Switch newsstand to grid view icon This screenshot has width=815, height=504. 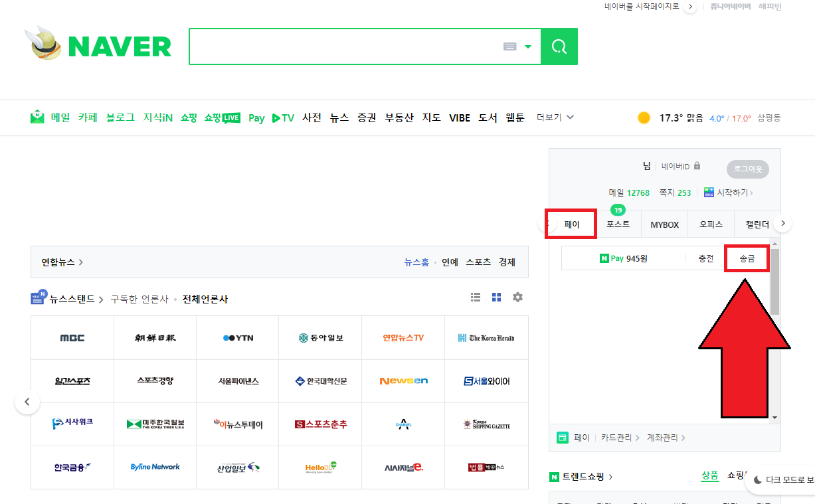(496, 297)
